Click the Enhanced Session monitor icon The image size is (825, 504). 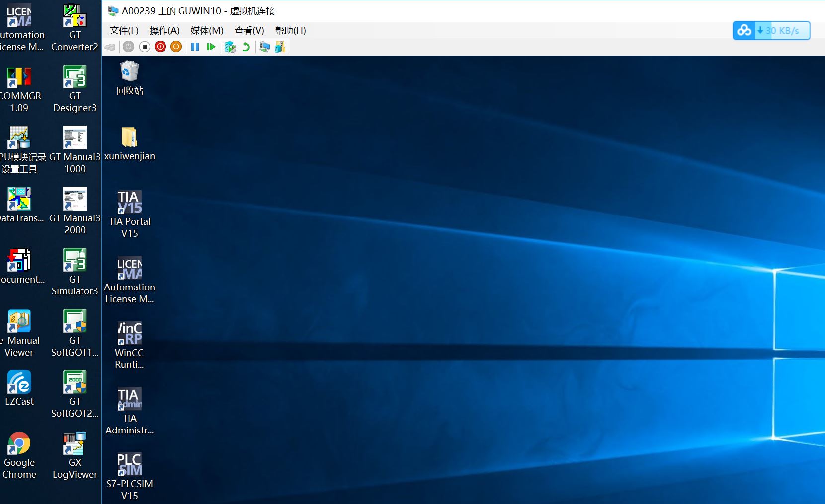[x=265, y=47]
